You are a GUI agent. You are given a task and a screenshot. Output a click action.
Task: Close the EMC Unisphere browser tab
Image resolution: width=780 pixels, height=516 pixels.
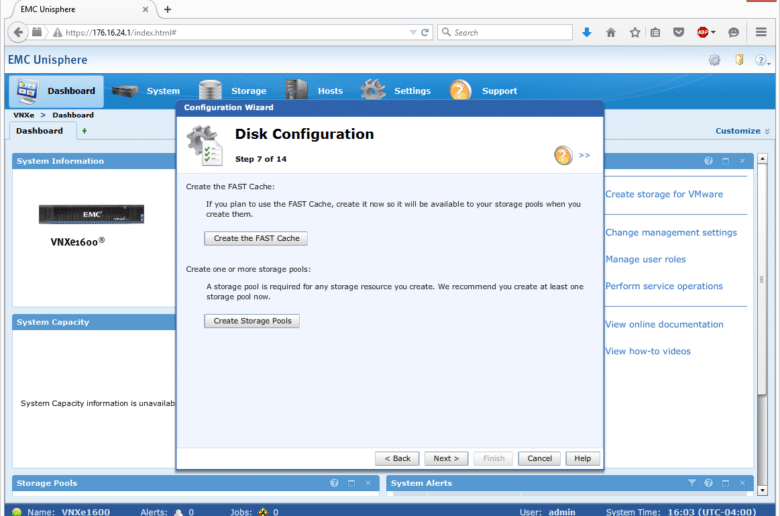(145, 9)
